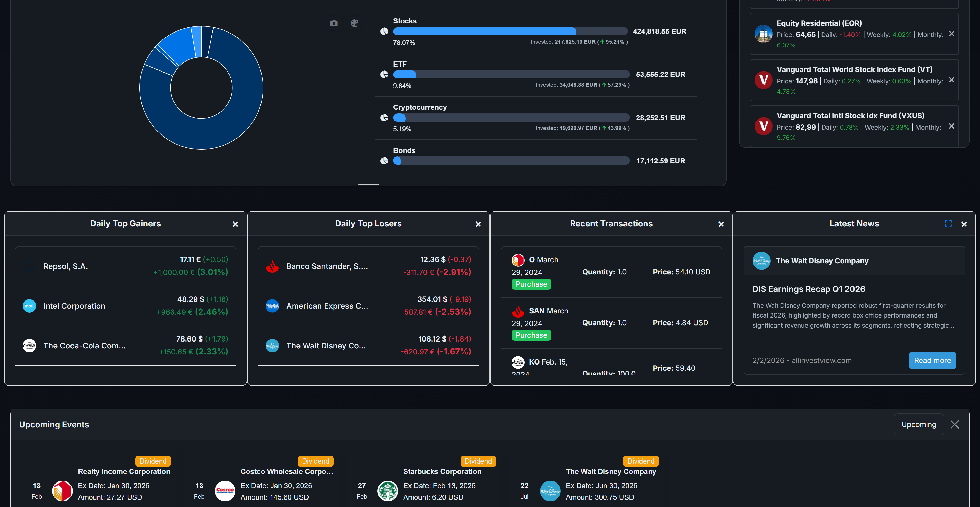Click the Purchase badge on the O transaction

click(531, 284)
